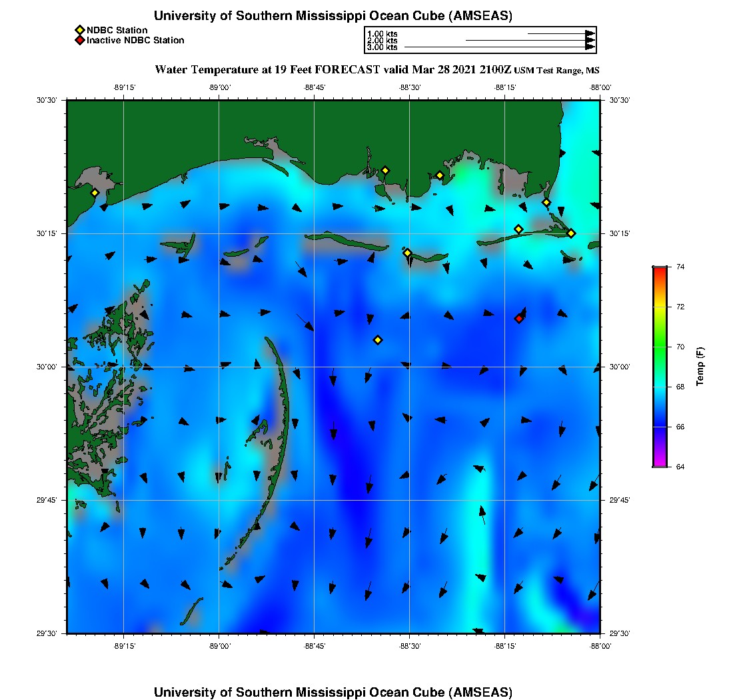The width and height of the screenshot is (733, 700).
Task: Click the Water Temperature forecast heading
Action: pyautogui.click(x=333, y=69)
